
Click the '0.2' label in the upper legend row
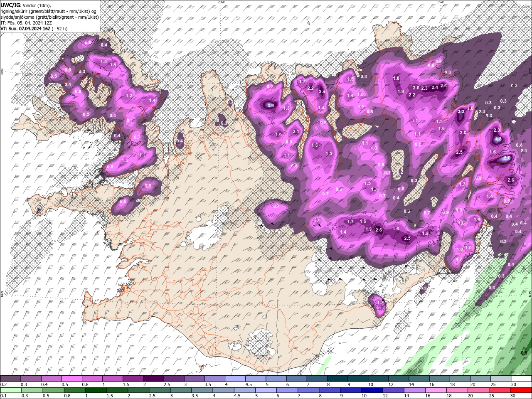(4, 384)
